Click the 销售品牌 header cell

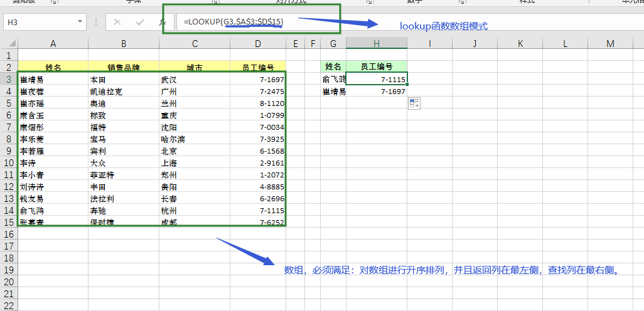click(124, 67)
